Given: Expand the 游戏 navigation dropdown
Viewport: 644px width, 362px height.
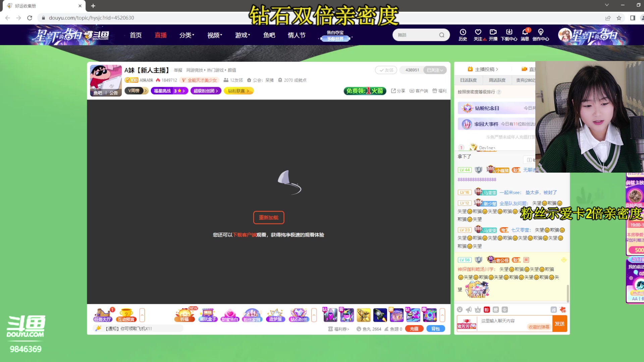Looking at the screenshot, I should point(243,35).
